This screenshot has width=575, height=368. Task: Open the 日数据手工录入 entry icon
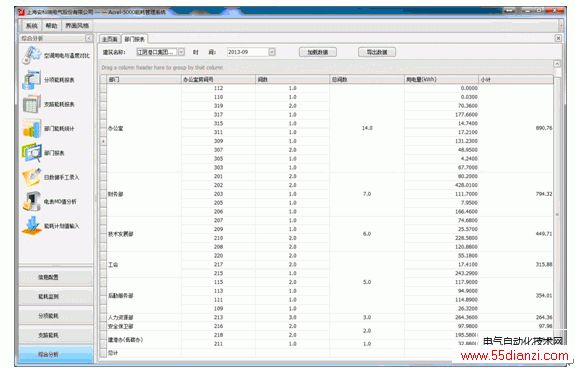tap(32, 177)
